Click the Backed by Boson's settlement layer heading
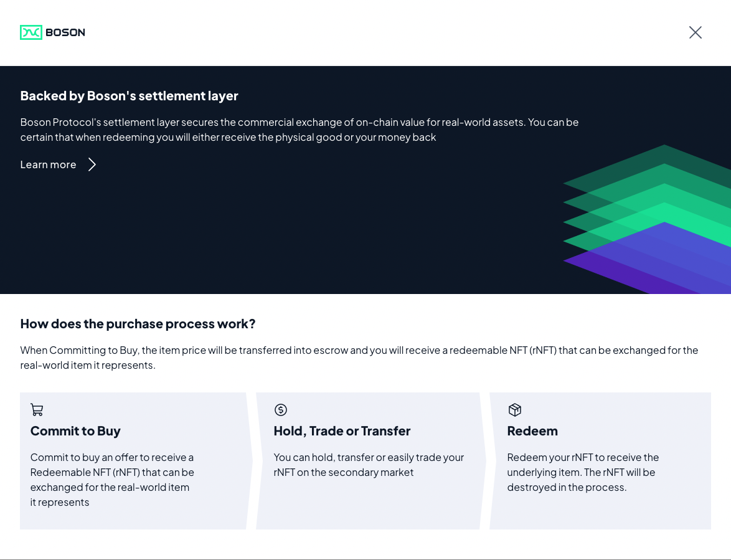The width and height of the screenshot is (731, 560). [x=129, y=96]
